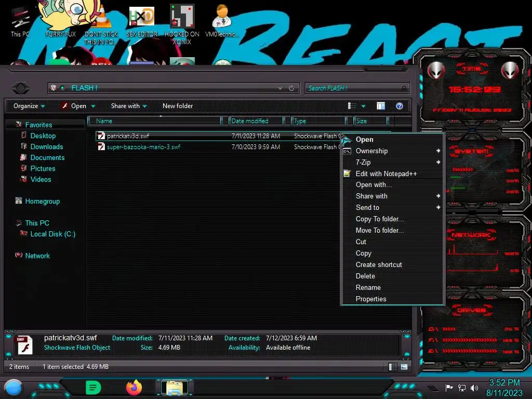Image resolution: width=532 pixels, height=399 pixels.
Task: Open the Share with toolbar dropdown
Action: [x=129, y=106]
